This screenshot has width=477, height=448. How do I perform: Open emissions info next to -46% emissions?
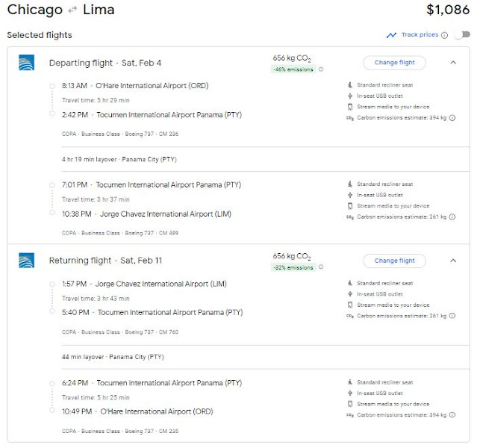click(x=321, y=69)
